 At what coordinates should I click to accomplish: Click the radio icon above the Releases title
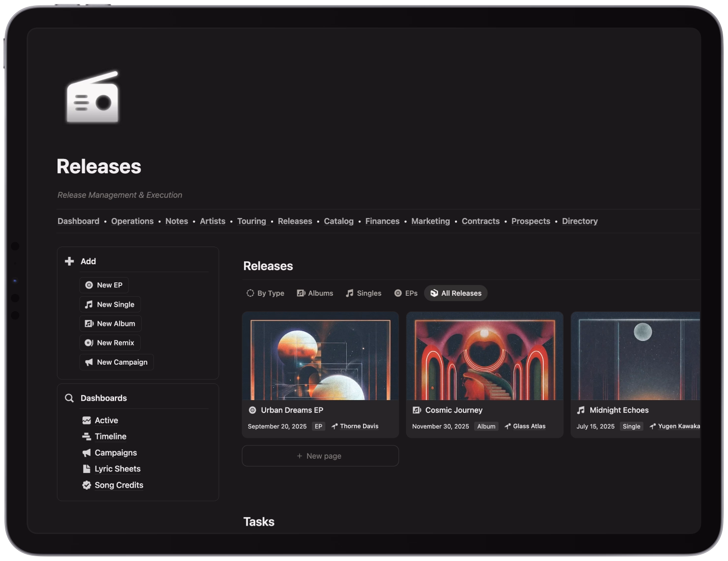[x=92, y=98]
